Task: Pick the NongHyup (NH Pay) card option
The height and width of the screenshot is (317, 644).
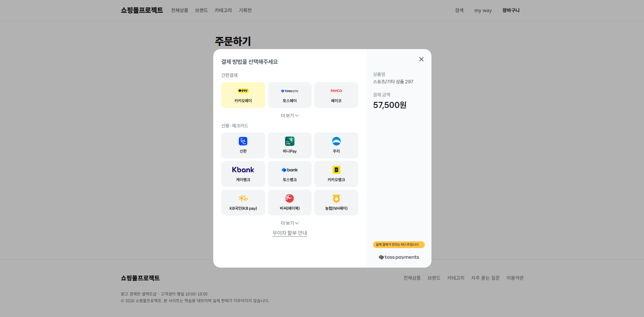Action: [336, 202]
